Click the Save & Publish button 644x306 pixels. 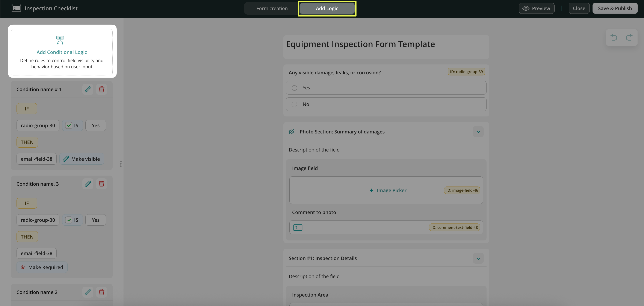tap(614, 8)
